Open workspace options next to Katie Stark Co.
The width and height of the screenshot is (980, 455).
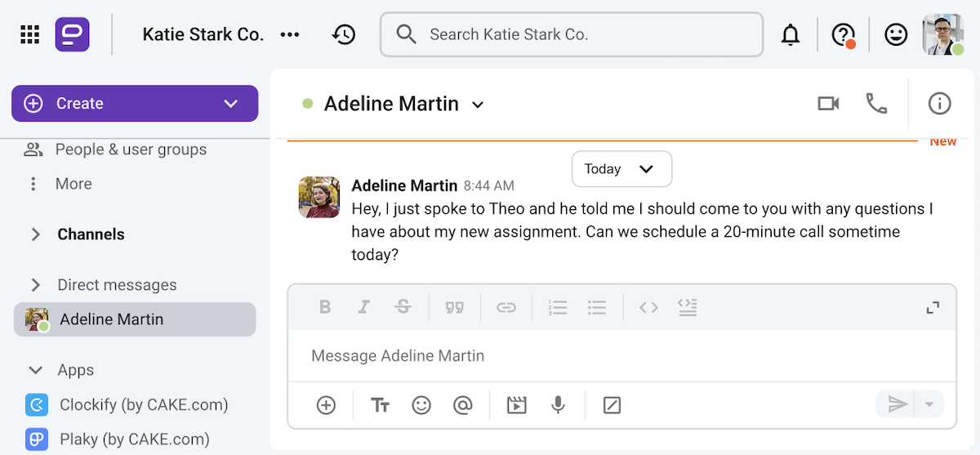click(290, 34)
